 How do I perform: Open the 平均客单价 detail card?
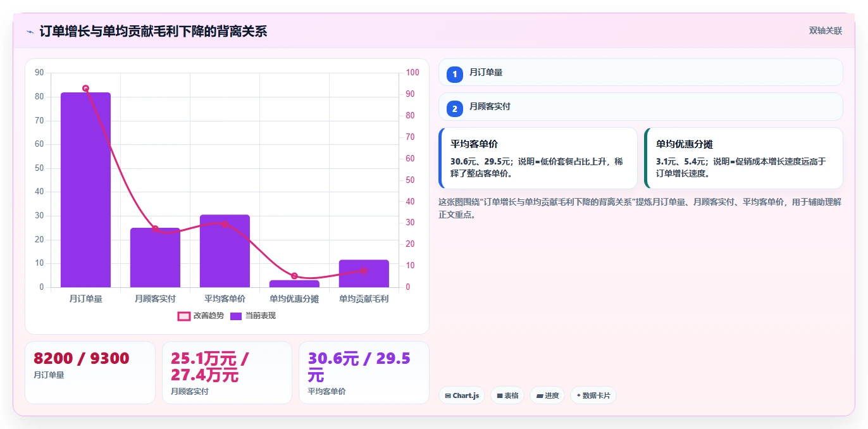point(538,158)
